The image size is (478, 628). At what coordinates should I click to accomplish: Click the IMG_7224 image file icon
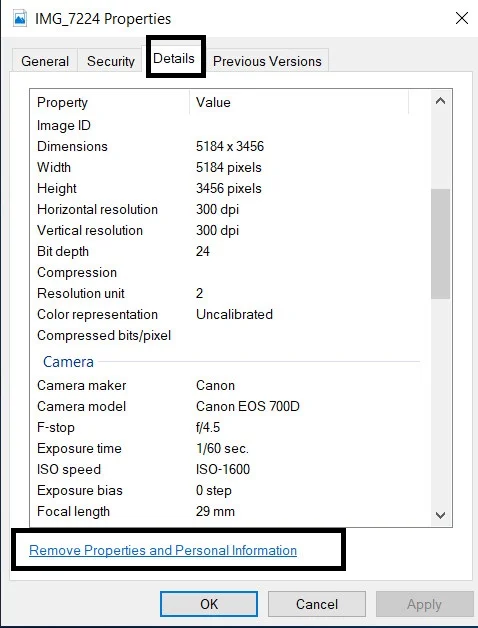20,18
